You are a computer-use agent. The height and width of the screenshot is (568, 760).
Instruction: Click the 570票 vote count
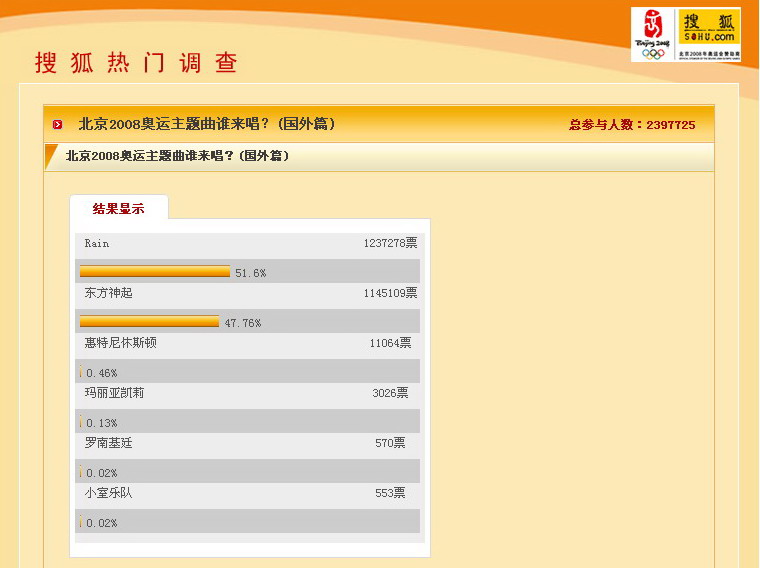[x=390, y=443]
